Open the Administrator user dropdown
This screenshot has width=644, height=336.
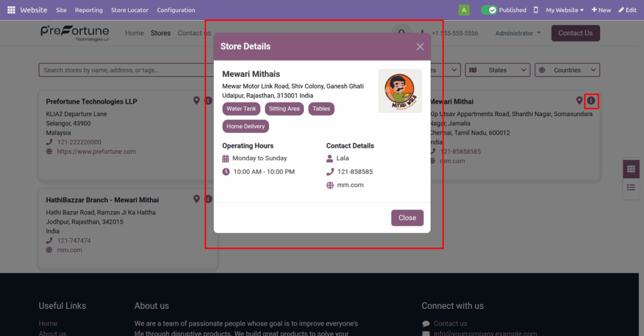pyautogui.click(x=518, y=33)
